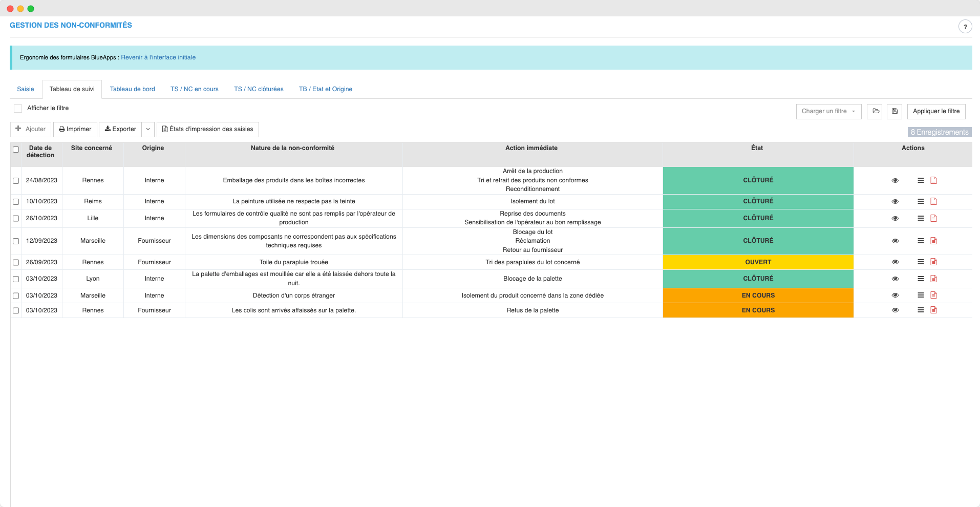Open menu icon for 24/08/2023 Rennes row
Viewport: 980px width, 507px height.
921,180
